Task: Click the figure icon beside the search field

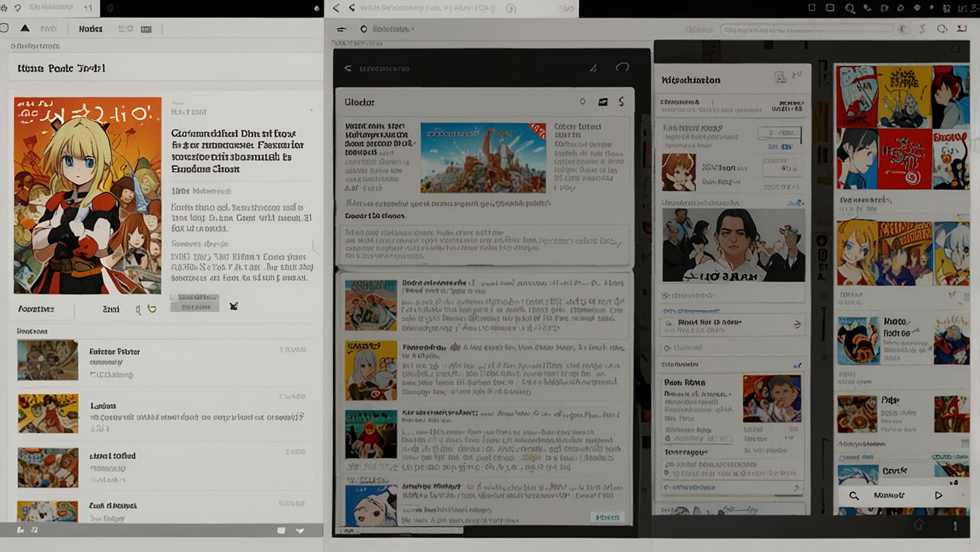Action: tap(922, 29)
